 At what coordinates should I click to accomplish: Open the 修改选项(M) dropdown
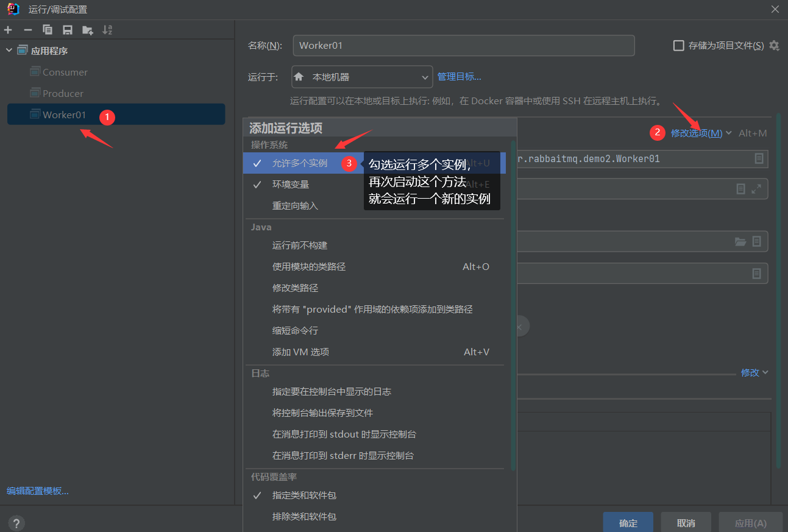pos(701,133)
